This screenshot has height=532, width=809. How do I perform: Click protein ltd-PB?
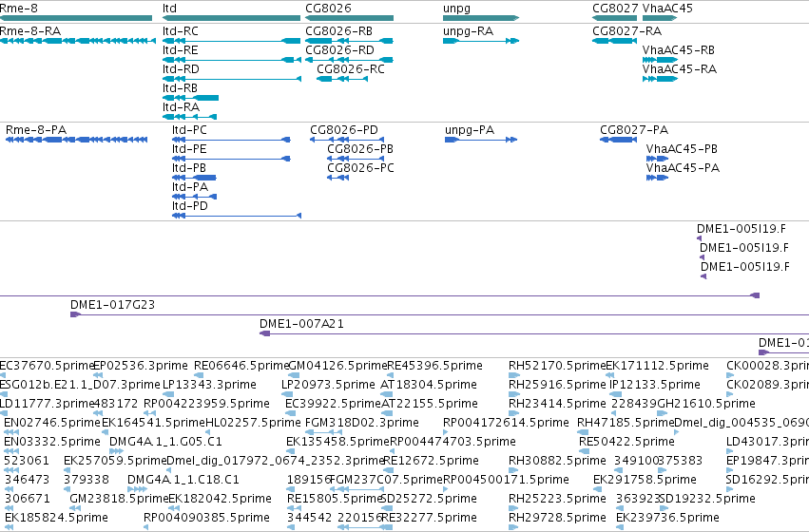click(x=194, y=178)
